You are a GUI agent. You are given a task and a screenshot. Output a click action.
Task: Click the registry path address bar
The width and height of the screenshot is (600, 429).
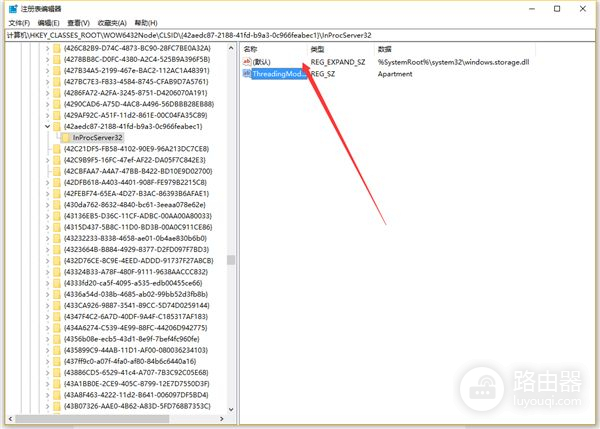(x=300, y=36)
